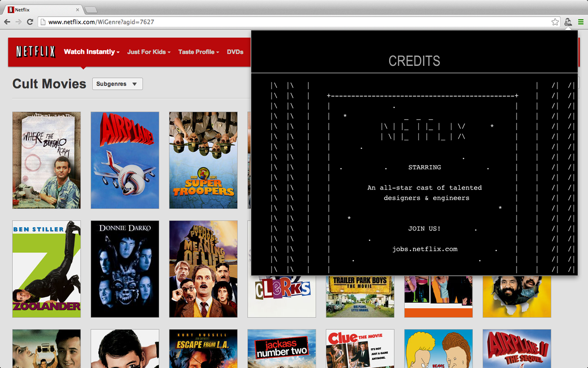Open the Airplane II The Sequel poster

tap(517, 349)
